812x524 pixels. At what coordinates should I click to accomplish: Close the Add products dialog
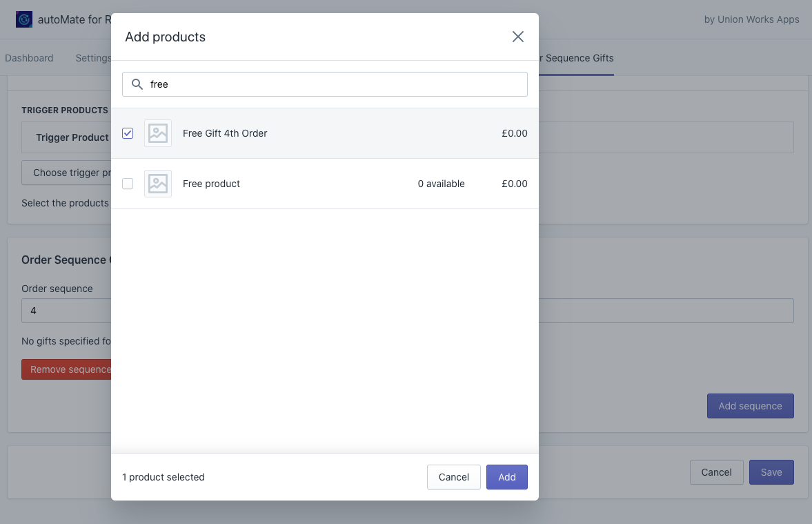(517, 37)
